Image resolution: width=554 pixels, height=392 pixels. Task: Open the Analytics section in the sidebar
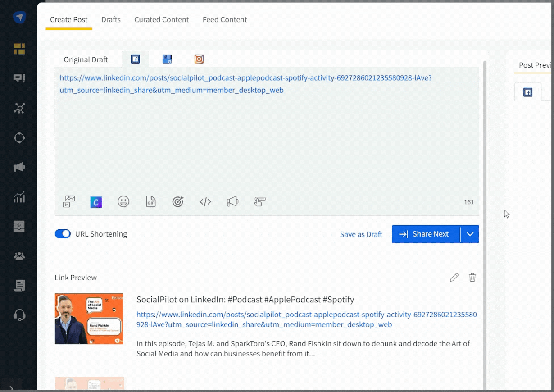click(18, 197)
